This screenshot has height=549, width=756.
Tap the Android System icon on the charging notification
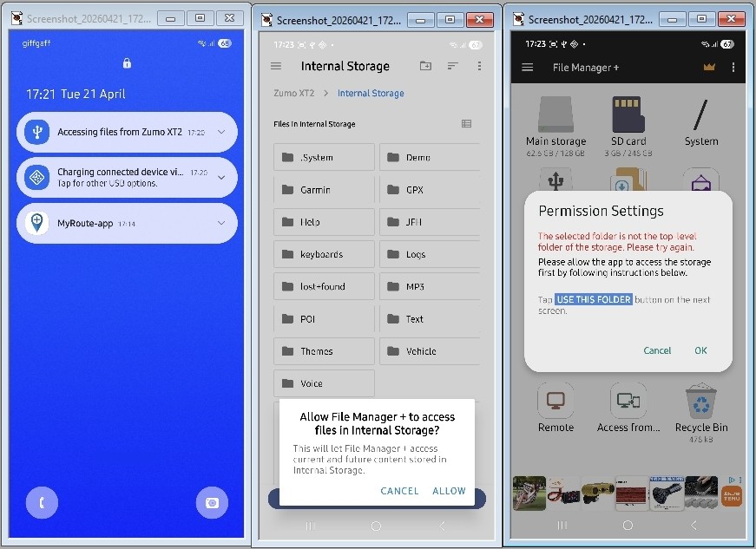point(37,178)
